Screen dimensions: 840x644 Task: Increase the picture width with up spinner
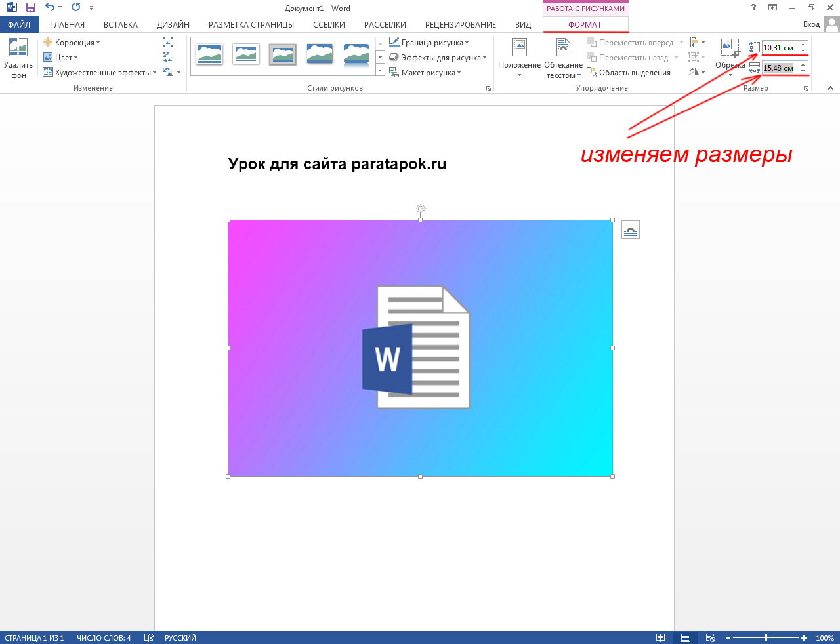803,66
